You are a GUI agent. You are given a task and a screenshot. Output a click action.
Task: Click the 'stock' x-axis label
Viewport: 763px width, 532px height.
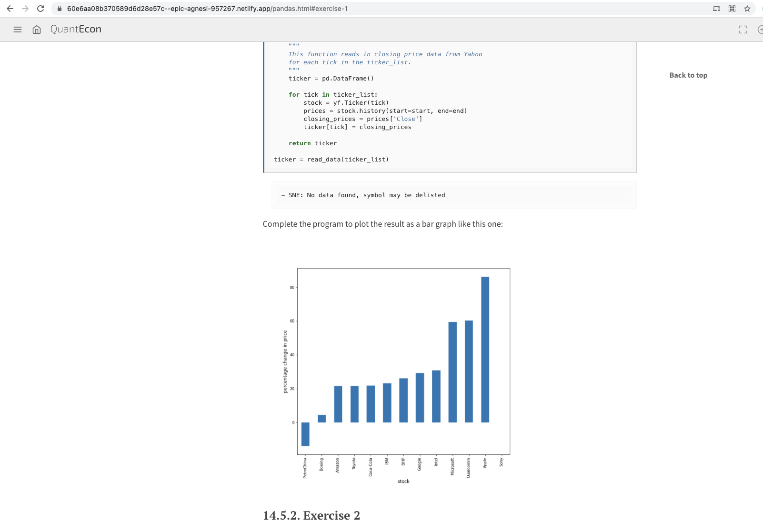(403, 482)
